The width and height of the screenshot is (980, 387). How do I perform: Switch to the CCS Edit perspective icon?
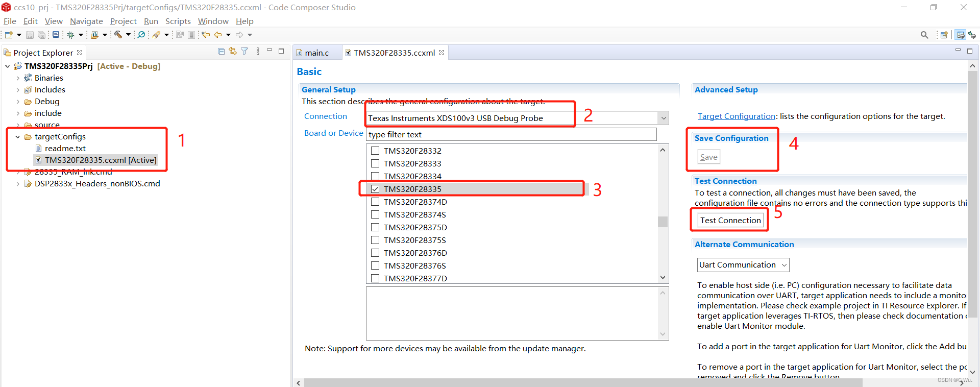(x=961, y=35)
